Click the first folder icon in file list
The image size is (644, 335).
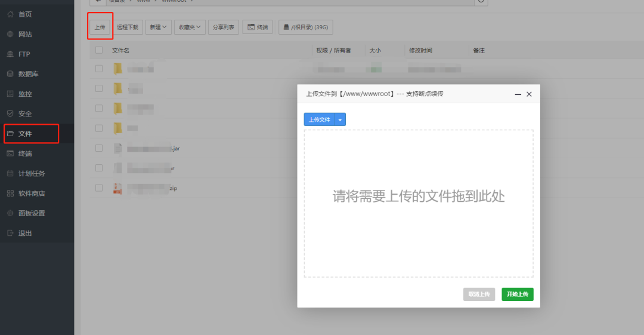(118, 68)
